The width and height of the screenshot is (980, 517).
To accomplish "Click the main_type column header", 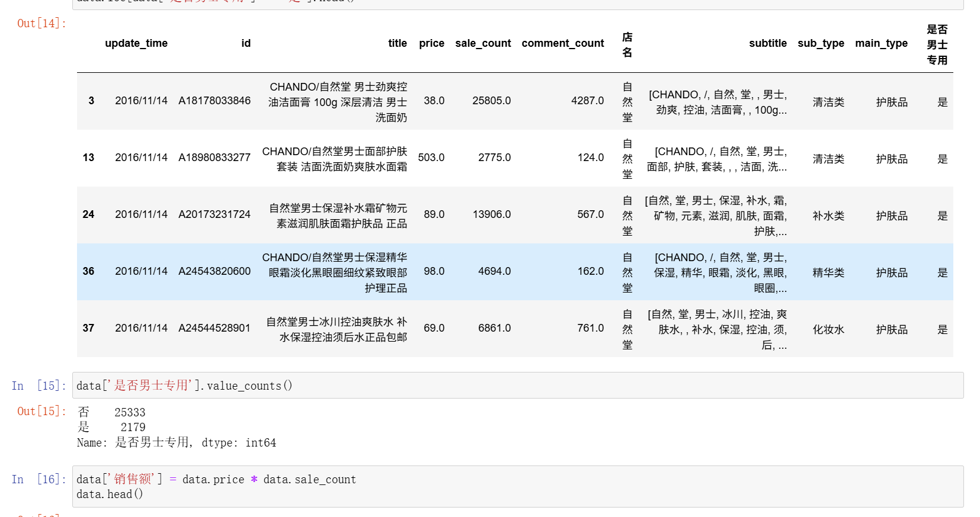I will (881, 43).
